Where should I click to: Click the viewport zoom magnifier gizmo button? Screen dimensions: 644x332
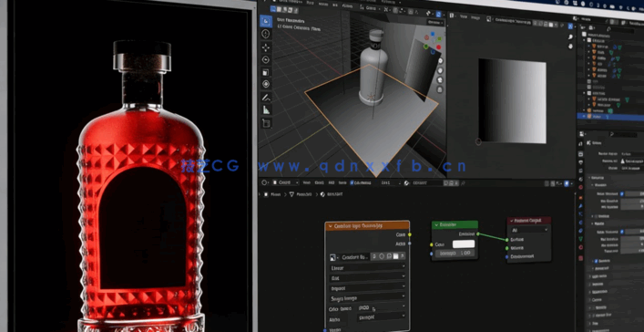pos(440,61)
